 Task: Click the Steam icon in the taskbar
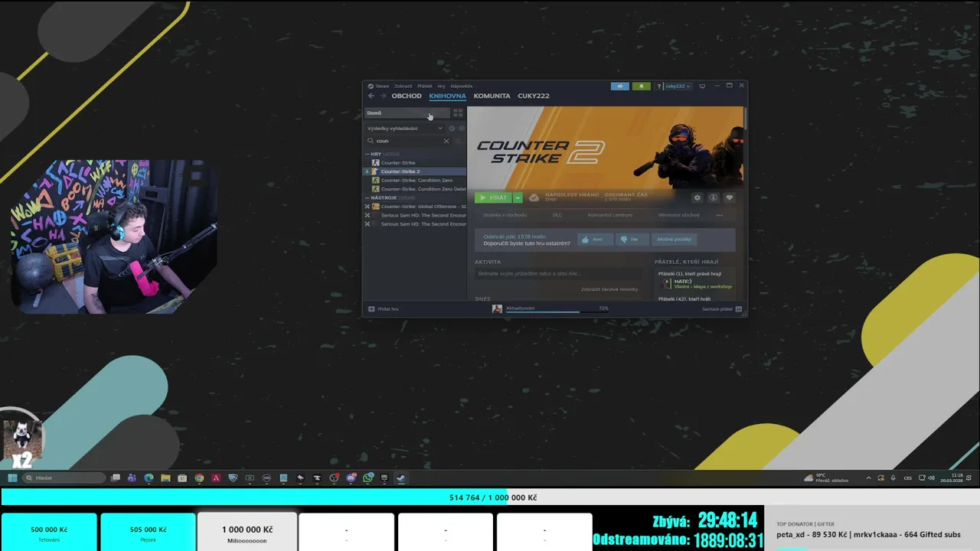400,478
